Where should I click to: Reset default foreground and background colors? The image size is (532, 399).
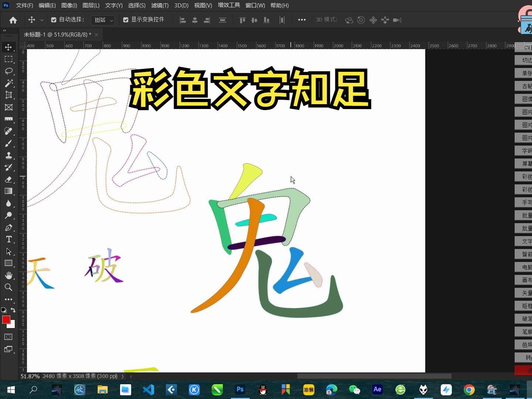(4, 310)
